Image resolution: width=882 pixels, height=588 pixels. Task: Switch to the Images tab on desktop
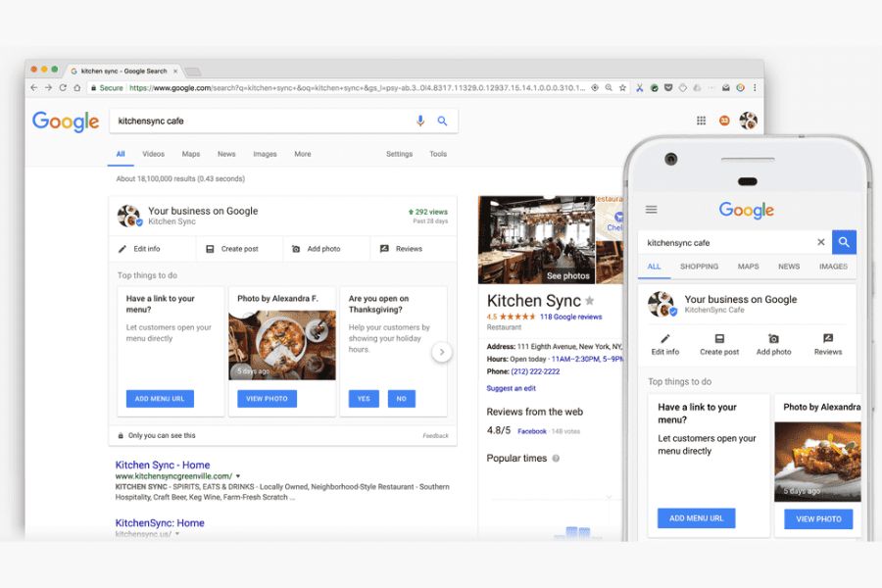tap(265, 154)
